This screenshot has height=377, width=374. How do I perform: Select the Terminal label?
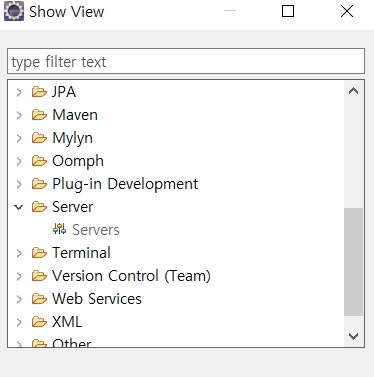(81, 253)
